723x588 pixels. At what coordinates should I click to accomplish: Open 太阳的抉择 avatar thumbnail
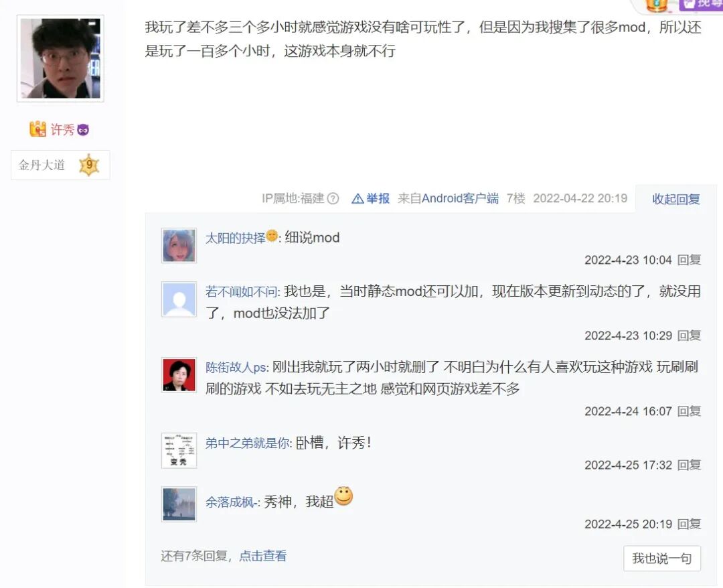point(179,245)
